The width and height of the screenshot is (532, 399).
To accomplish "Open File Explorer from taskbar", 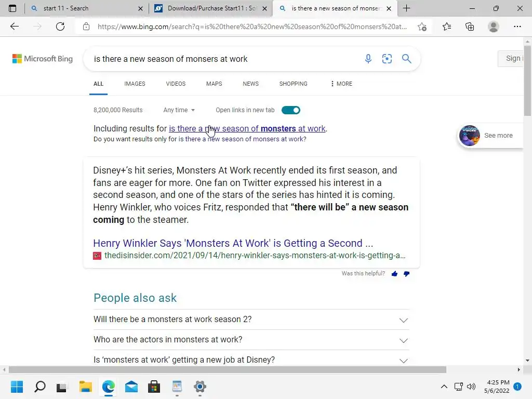I will pyautogui.click(x=86, y=387).
